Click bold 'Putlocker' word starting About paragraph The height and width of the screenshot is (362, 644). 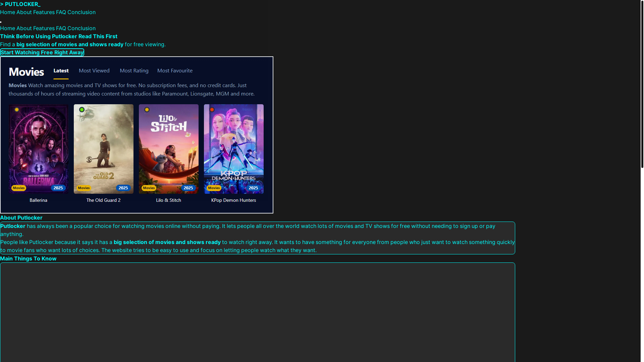[13, 226]
